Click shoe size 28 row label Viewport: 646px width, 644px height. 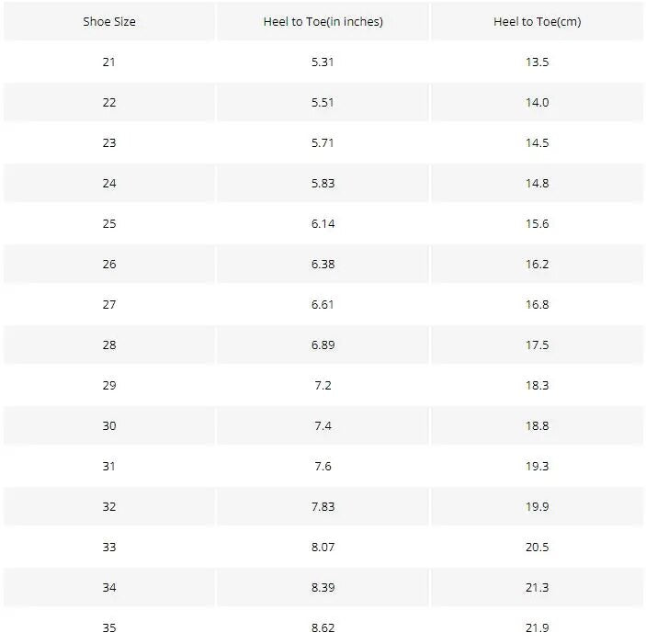[109, 345]
